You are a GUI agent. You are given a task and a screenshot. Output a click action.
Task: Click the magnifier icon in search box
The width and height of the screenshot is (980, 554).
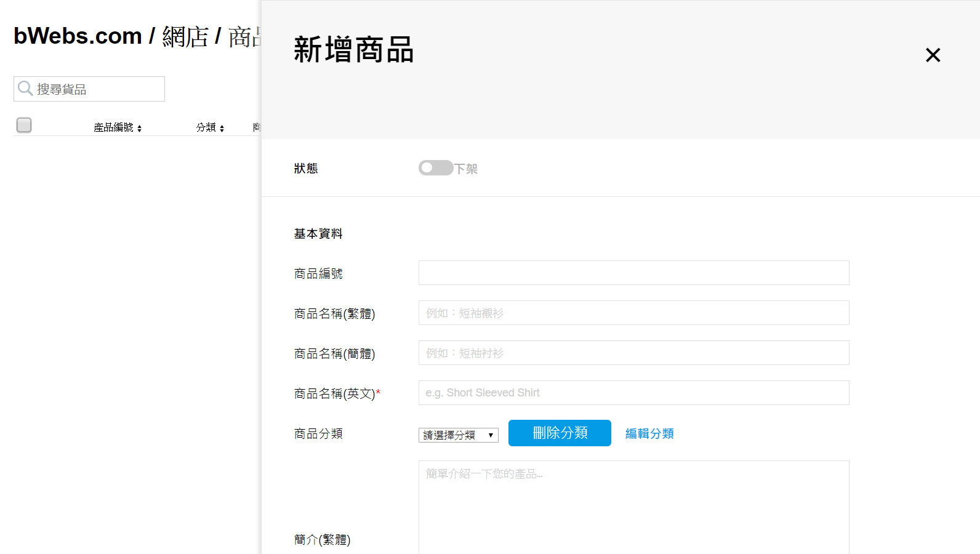pos(25,89)
